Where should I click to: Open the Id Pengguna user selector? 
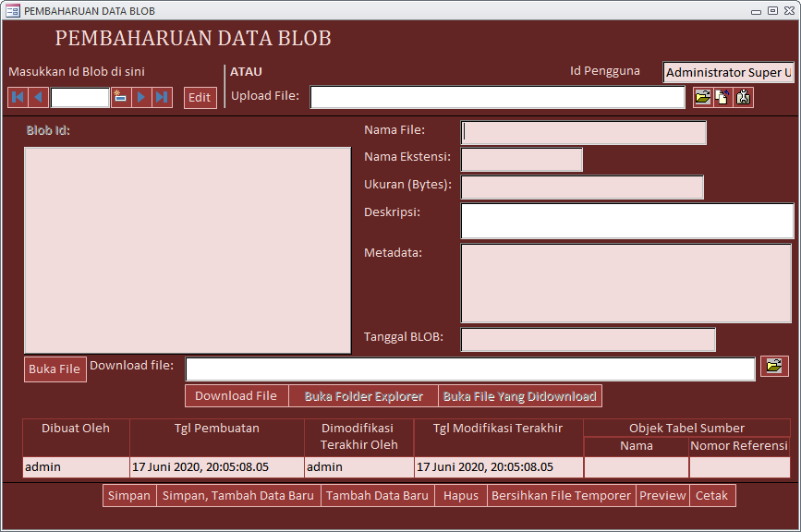727,72
